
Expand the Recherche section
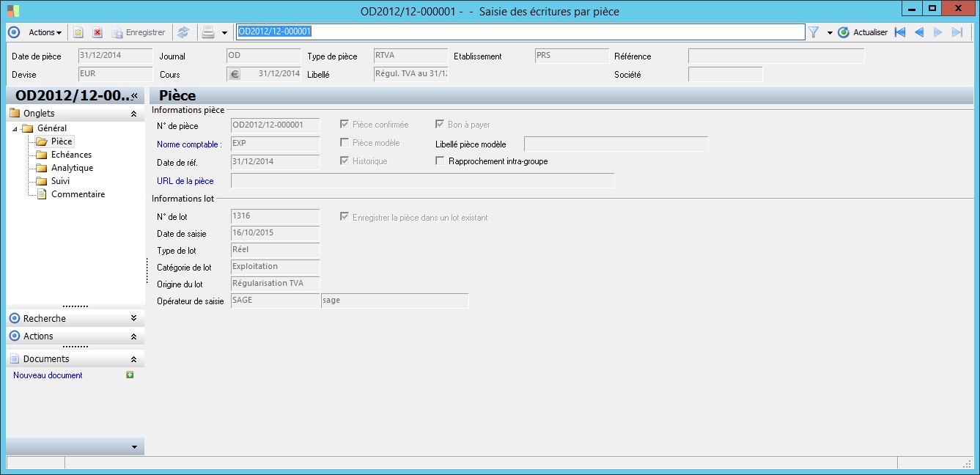click(133, 318)
